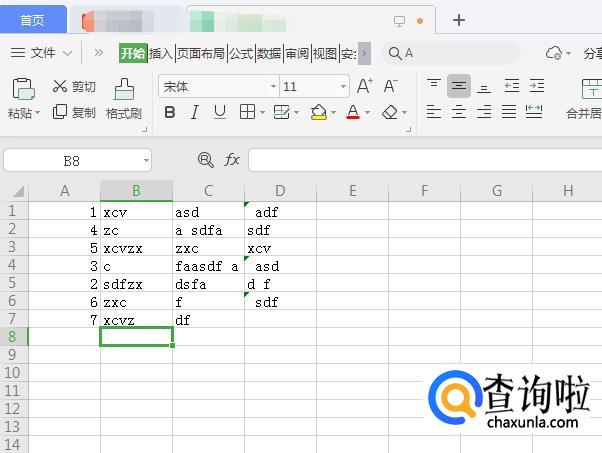Toggle Bold formatting
This screenshot has width=602, height=453.
pos(170,112)
